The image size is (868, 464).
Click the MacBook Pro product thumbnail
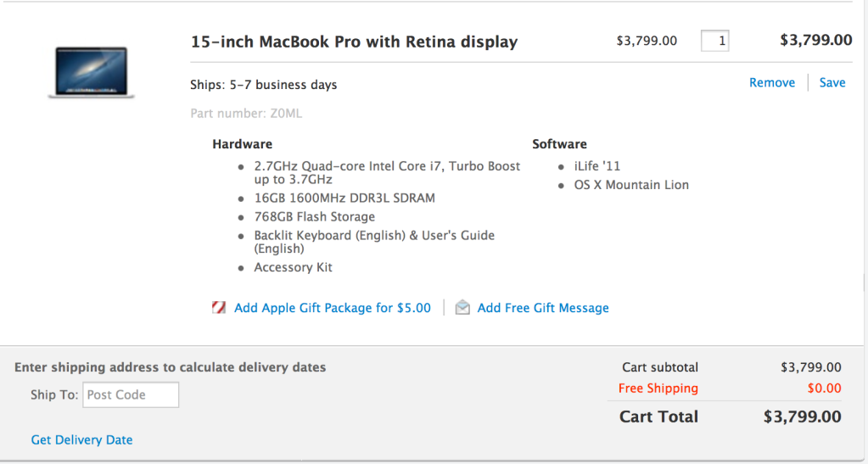pyautogui.click(x=92, y=73)
